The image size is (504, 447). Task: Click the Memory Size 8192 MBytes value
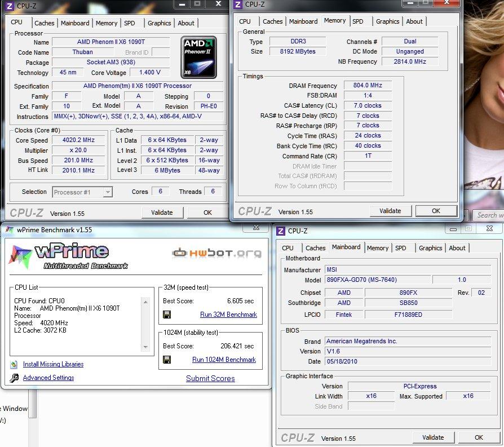tap(298, 51)
